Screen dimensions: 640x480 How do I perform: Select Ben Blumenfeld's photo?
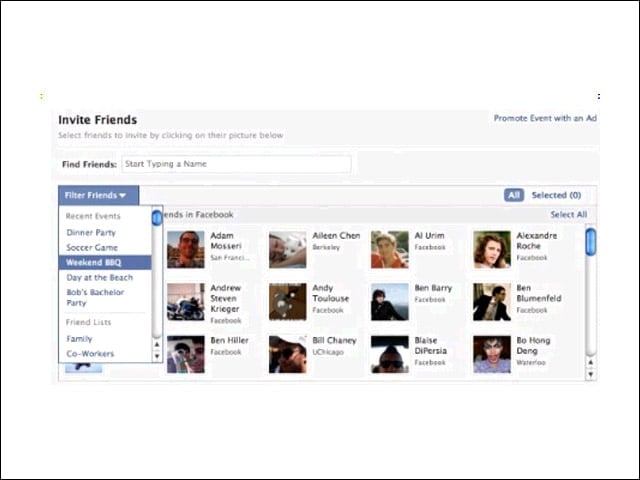click(x=492, y=302)
